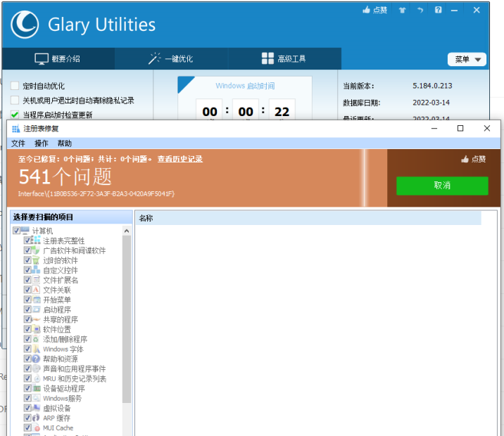Click the scan list scrollbar up arrow
This screenshot has width=504, height=436.
pyautogui.click(x=127, y=231)
